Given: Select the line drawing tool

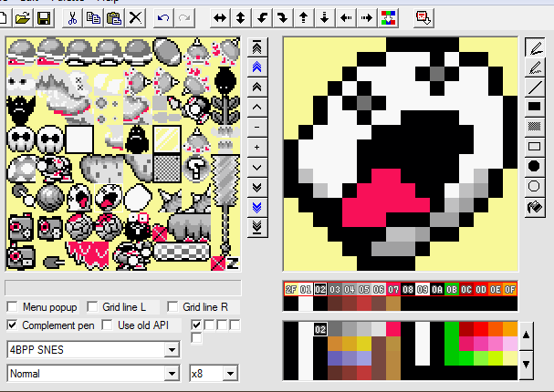Looking at the screenshot, I should 535,87.
